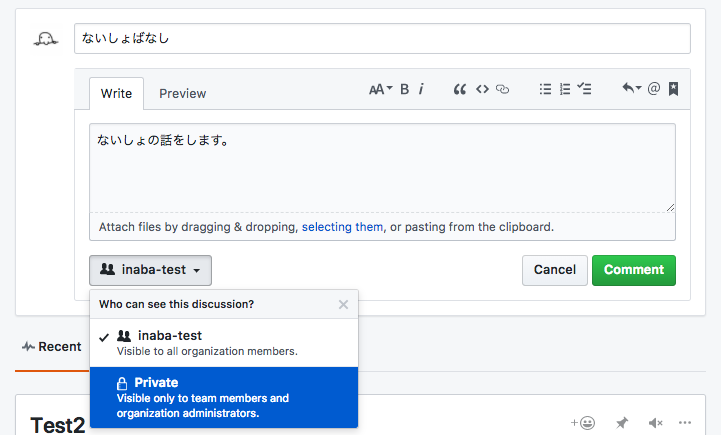Mute notifications for Test2 discussion

click(655, 423)
